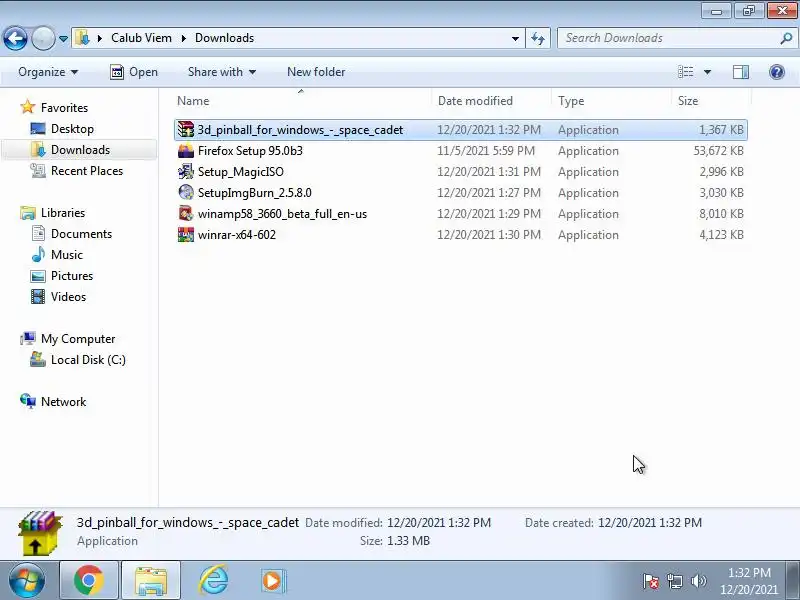This screenshot has height=600, width=800.
Task: Click the search magnifier icon
Action: point(786,38)
